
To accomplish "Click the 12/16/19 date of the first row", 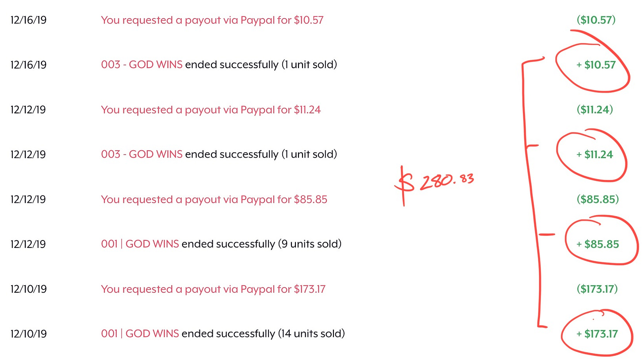I will coord(28,20).
